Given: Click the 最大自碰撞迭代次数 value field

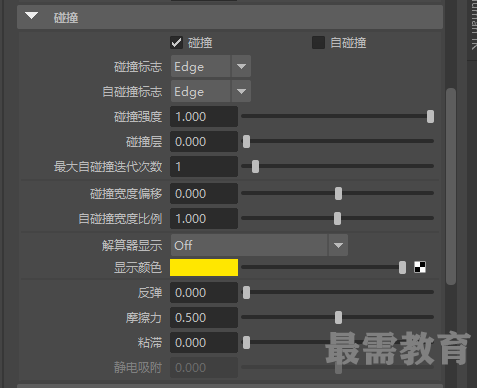Looking at the screenshot, I should click(x=204, y=167).
